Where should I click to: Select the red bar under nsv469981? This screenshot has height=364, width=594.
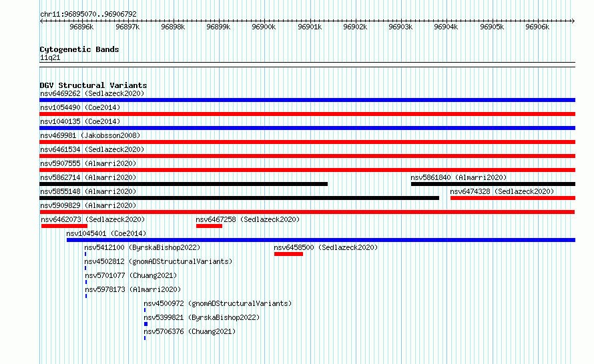tap(307, 142)
